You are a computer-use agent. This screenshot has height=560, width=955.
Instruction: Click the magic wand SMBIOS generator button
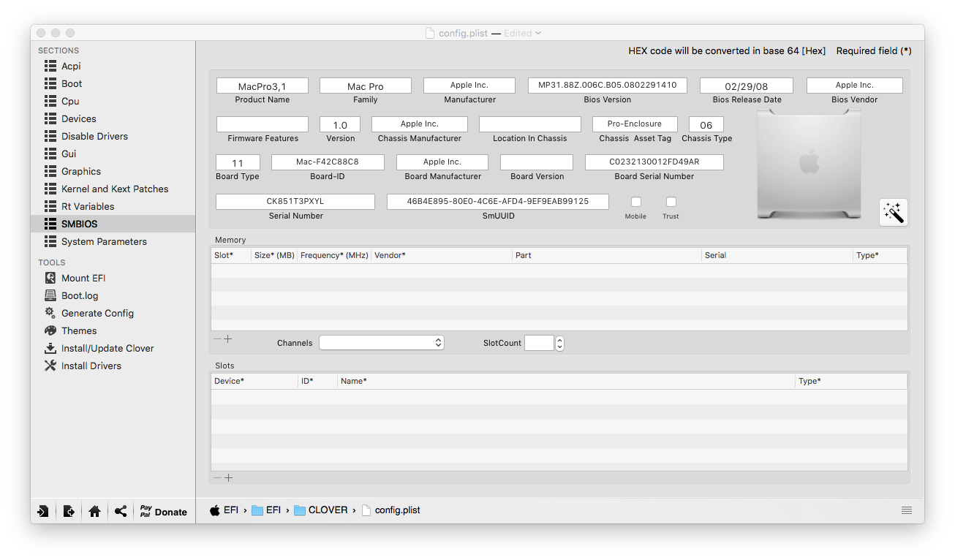[894, 212]
